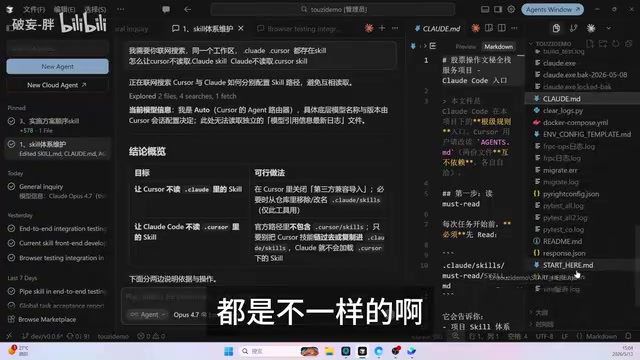The image size is (640, 360).
Task: Open Pipe skill in end-to-end testing chat
Action: (x=57, y=291)
